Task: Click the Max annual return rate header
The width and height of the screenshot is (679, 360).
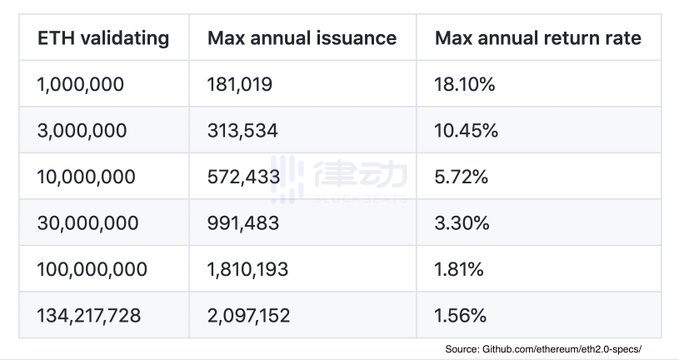Action: pos(538,38)
